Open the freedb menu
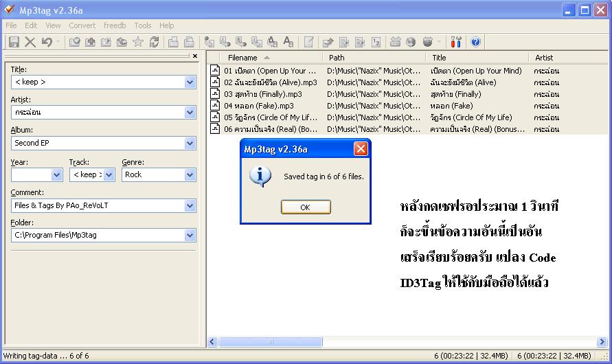Image resolution: width=612 pixels, height=364 pixels. pos(115,25)
